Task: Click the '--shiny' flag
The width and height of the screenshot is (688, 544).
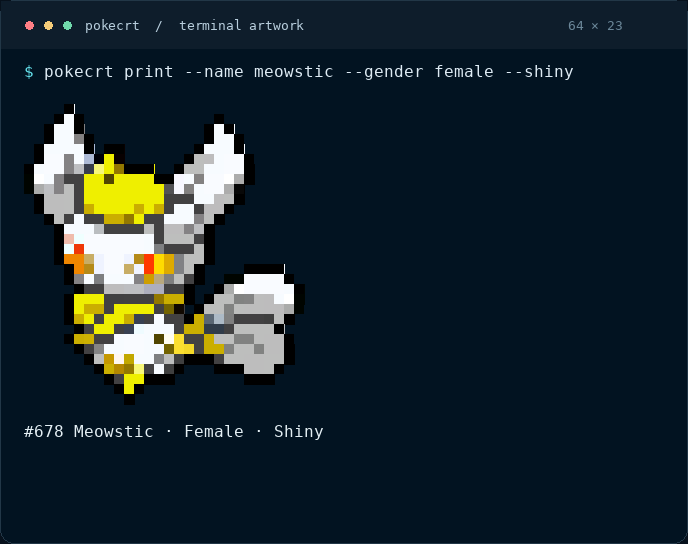Action: tap(539, 72)
